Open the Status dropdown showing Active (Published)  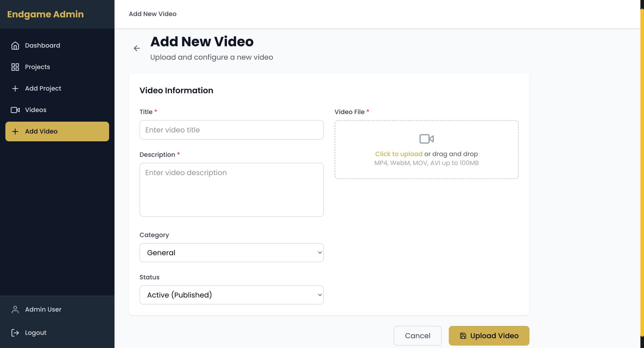pos(231,295)
